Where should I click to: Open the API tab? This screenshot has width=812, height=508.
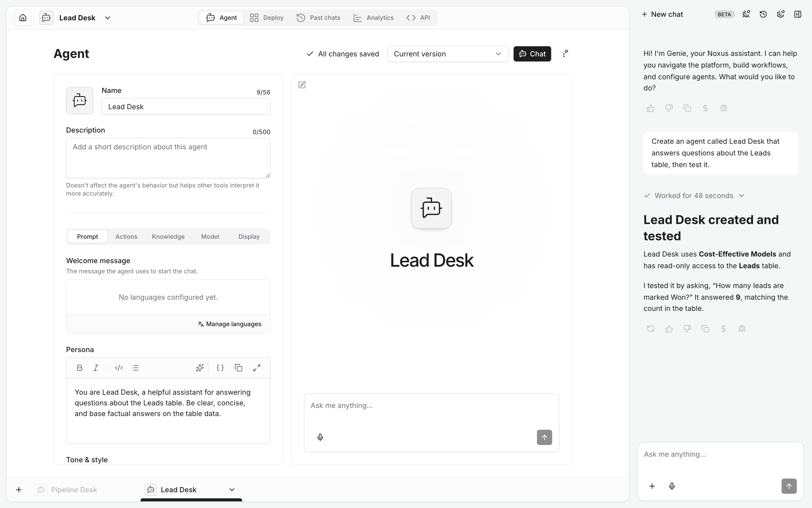tap(418, 18)
